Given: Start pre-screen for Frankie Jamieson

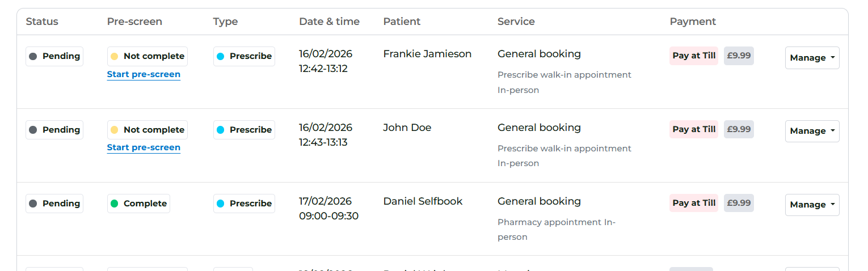Looking at the screenshot, I should 144,74.
